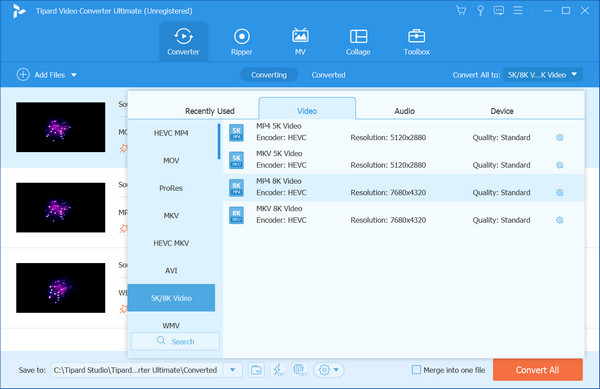Toggle the GPU chip OFF icon

(x=300, y=370)
